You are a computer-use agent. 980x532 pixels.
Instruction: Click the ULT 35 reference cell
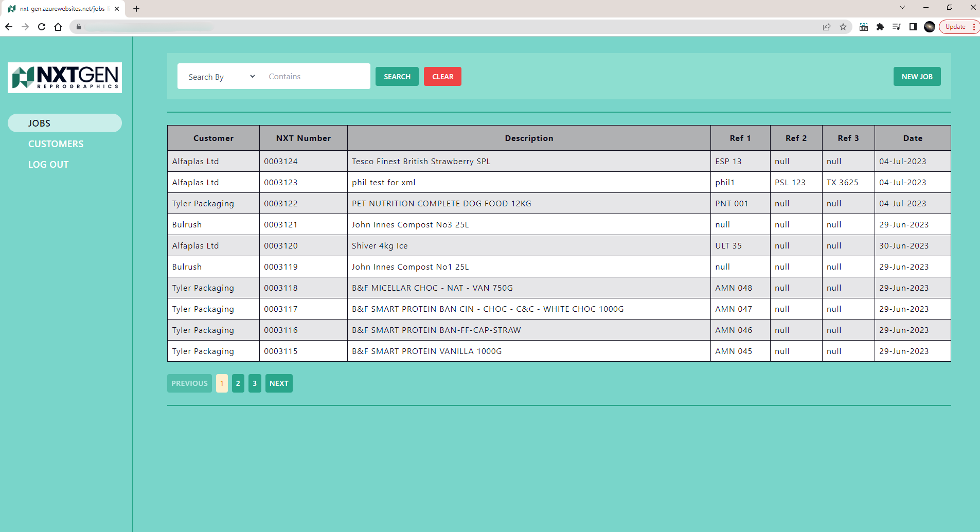point(740,246)
